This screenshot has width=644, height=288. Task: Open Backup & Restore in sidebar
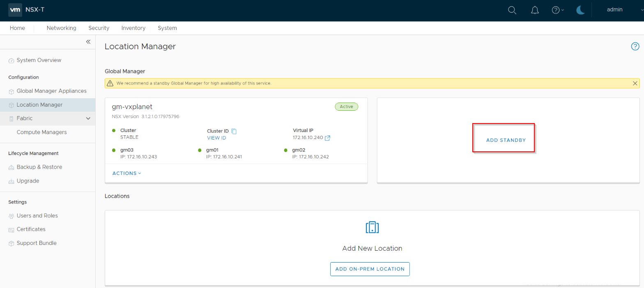pos(39,167)
